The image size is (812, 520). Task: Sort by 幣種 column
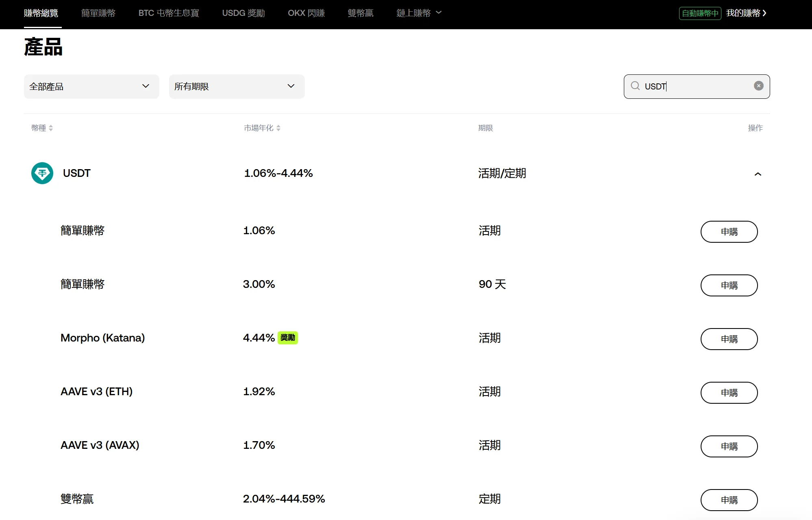[42, 128]
